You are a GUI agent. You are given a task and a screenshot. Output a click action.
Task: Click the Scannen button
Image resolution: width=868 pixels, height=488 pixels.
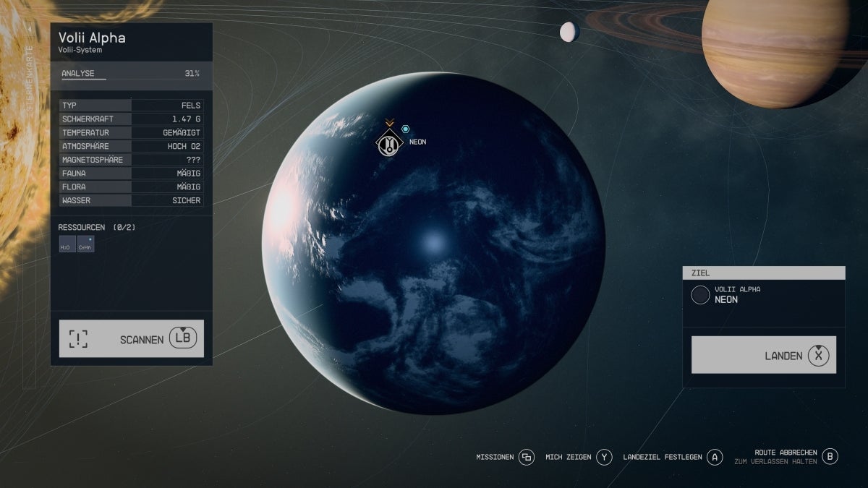pos(132,338)
